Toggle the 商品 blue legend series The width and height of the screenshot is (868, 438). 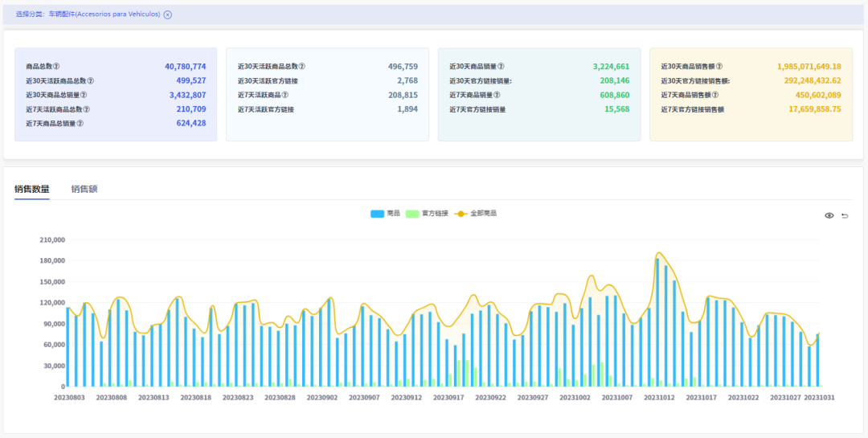click(385, 213)
